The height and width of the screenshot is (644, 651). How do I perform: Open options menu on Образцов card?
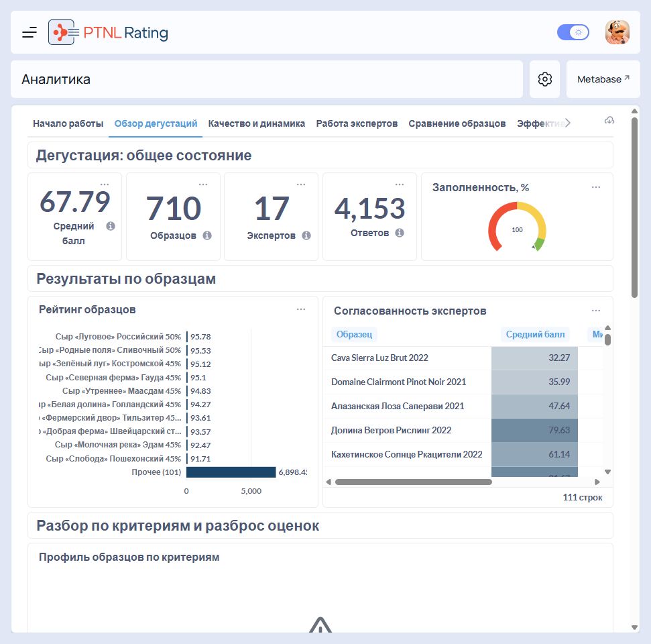click(203, 184)
